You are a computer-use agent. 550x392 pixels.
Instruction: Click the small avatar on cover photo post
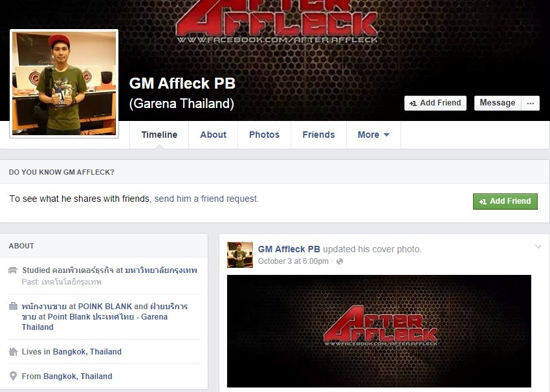[x=240, y=255]
